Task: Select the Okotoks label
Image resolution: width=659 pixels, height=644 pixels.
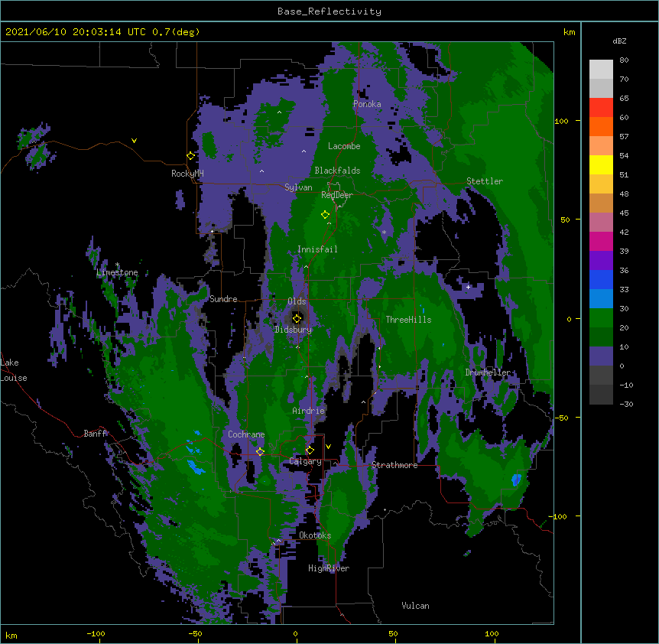Action: point(315,535)
